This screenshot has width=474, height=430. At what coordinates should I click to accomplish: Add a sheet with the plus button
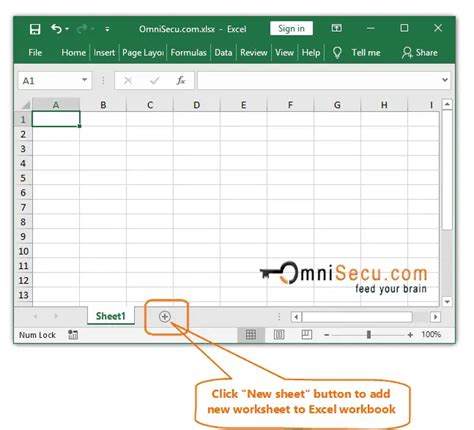165,317
